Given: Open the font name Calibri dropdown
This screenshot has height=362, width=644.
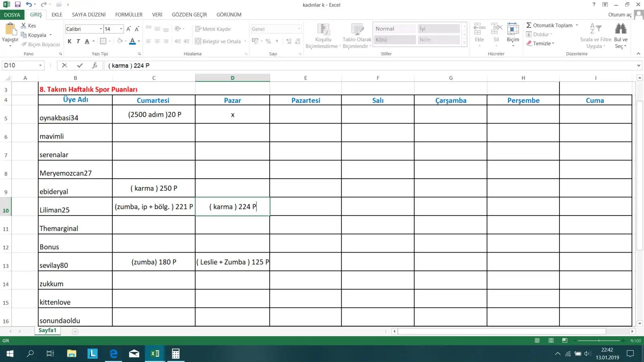Looking at the screenshot, I should [x=101, y=29].
